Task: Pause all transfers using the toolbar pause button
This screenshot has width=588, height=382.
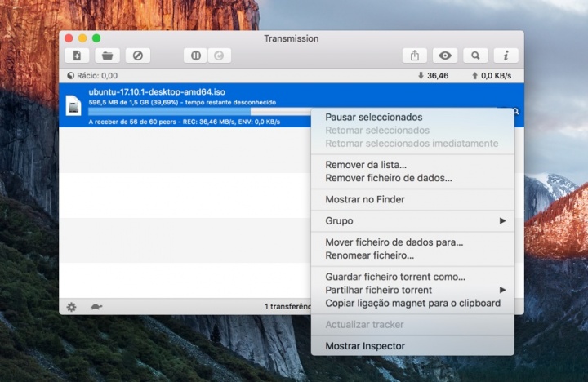Action: (196, 56)
